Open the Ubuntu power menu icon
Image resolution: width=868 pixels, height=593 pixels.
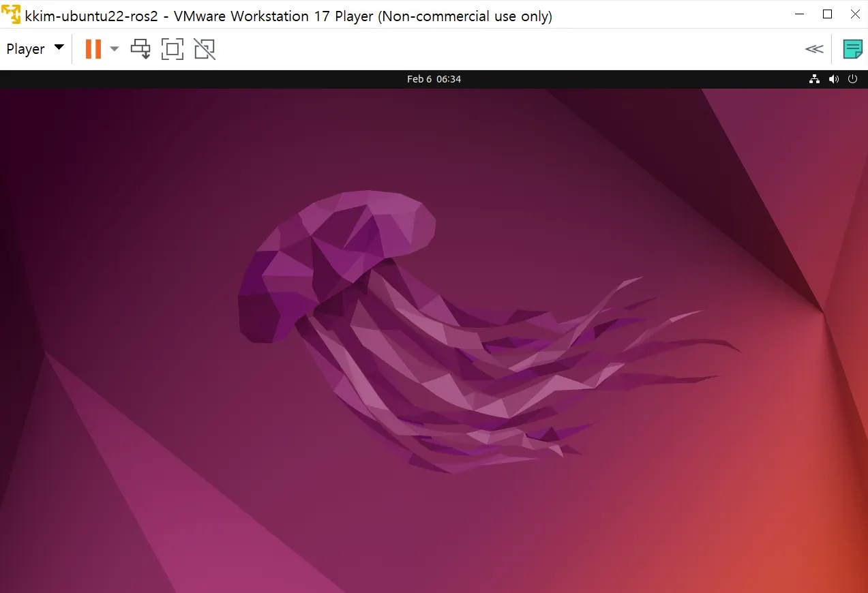pyautogui.click(x=852, y=79)
